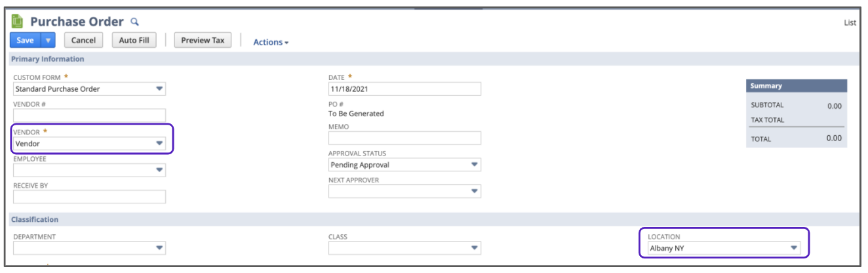Change the Location dropdown from Albany NY

pyautogui.click(x=794, y=248)
